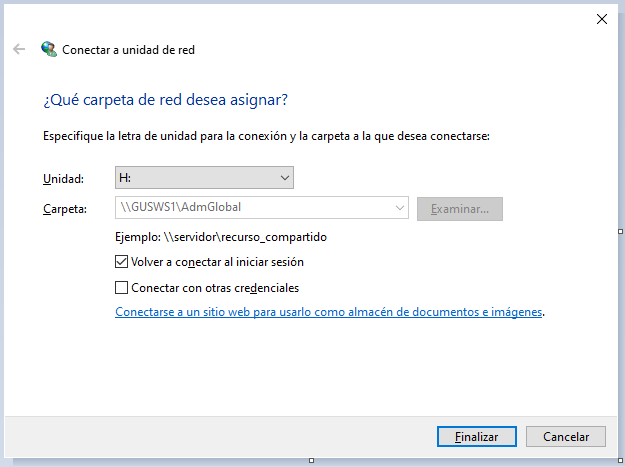Enable Conectar con otras credenciales checkbox
This screenshot has width=625, height=467.
point(121,288)
